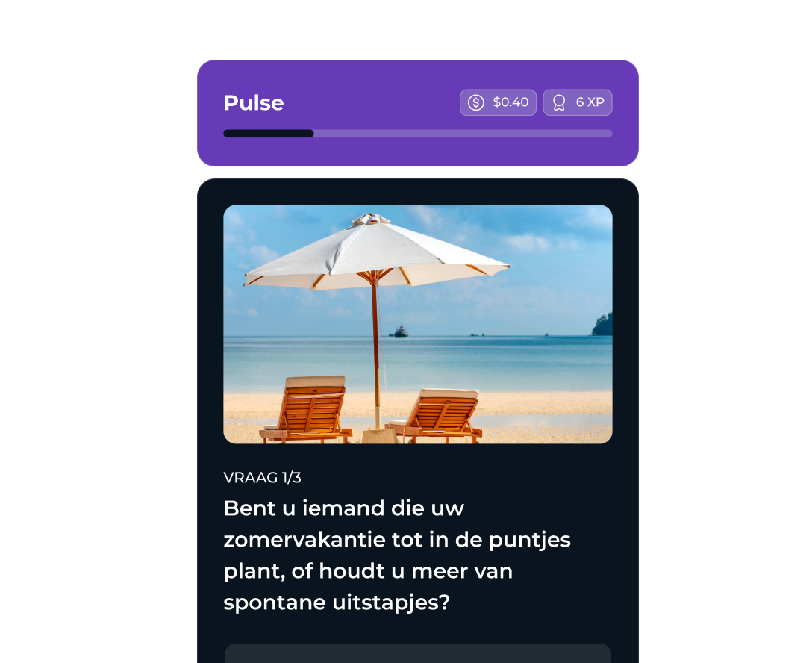Click the filled dark part of progress bar
This screenshot has width=812, height=663.
pos(268,134)
